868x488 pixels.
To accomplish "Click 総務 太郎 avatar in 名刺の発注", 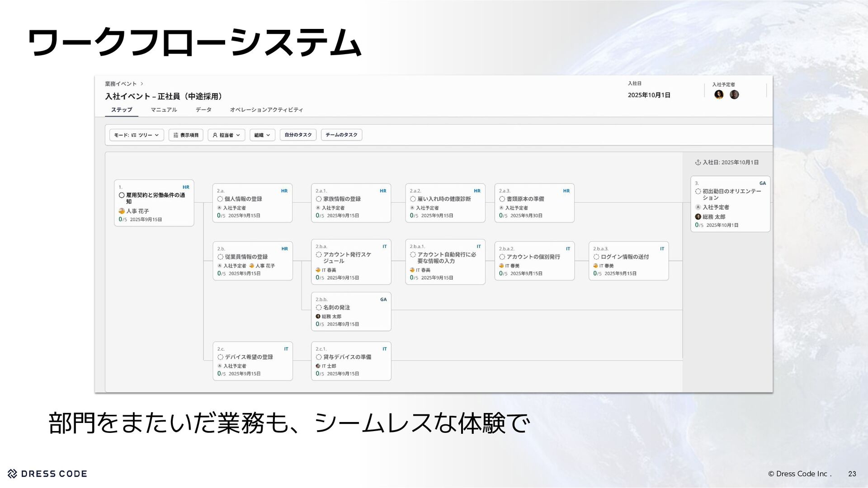I will click(318, 316).
